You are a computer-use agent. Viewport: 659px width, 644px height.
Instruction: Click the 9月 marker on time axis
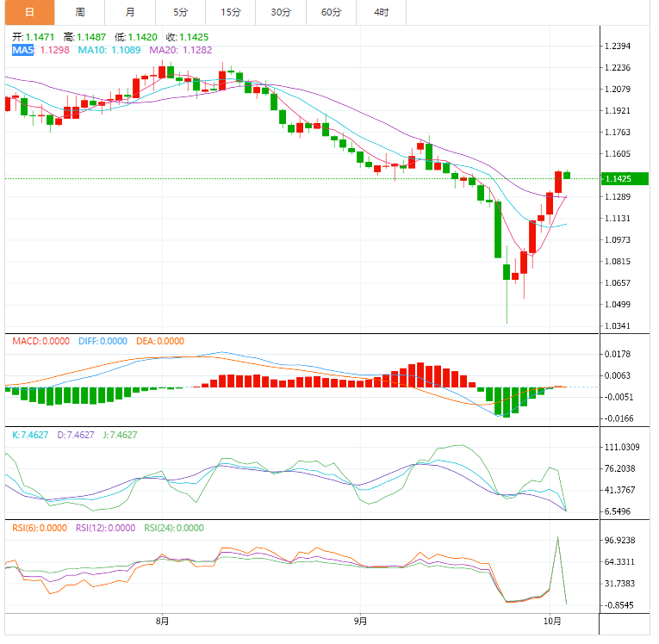tap(360, 621)
